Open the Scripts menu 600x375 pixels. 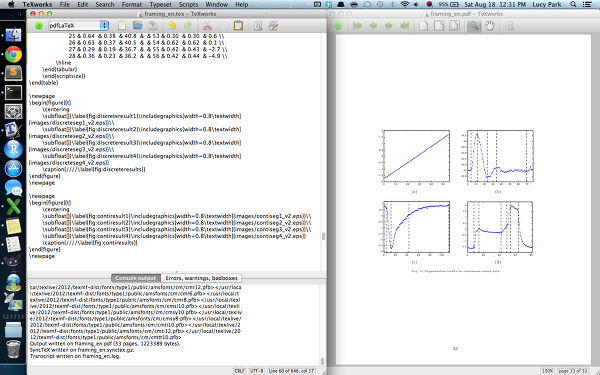tap(188, 5)
